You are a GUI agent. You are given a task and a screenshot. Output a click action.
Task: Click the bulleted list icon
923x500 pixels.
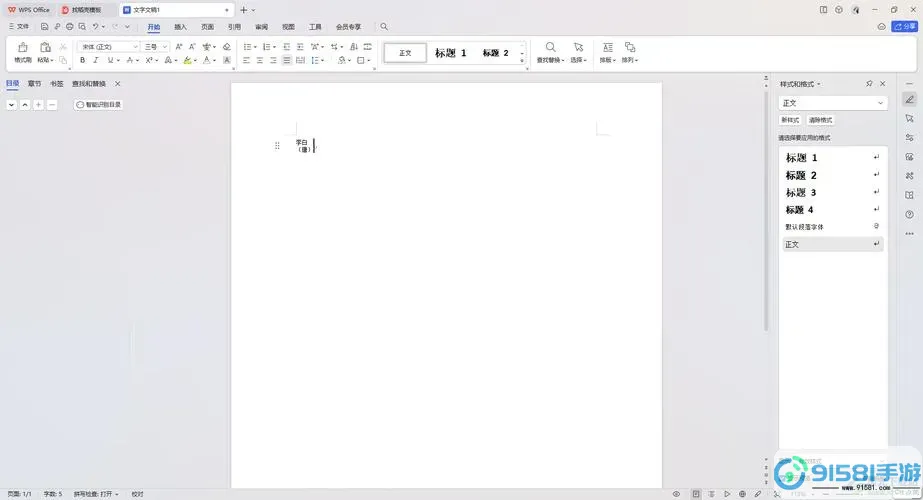[x=247, y=47]
